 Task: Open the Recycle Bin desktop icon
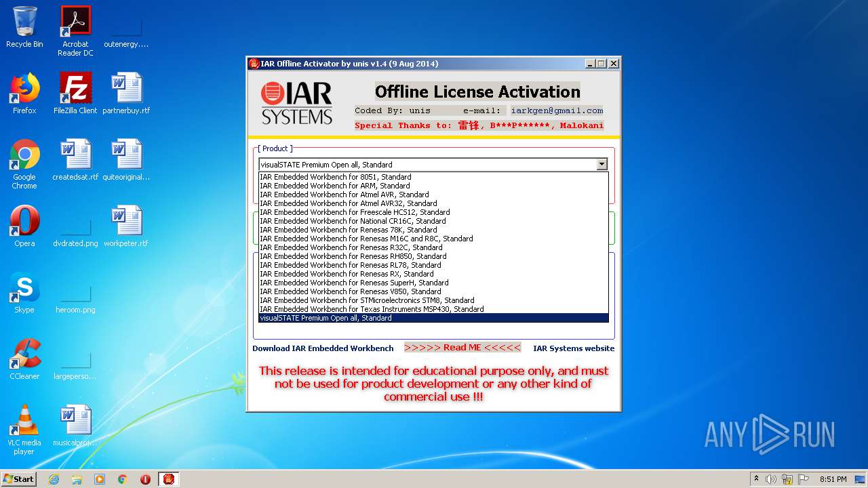point(24,27)
